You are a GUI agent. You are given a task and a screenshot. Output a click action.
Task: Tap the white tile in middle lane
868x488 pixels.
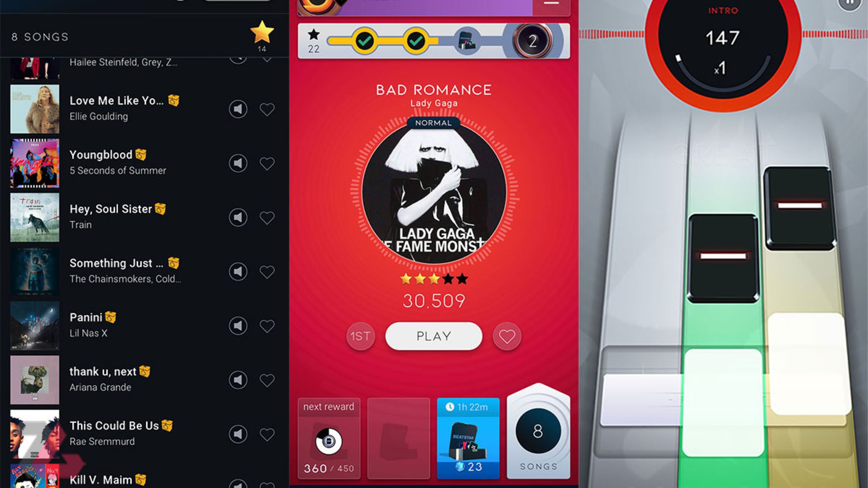pos(723,403)
